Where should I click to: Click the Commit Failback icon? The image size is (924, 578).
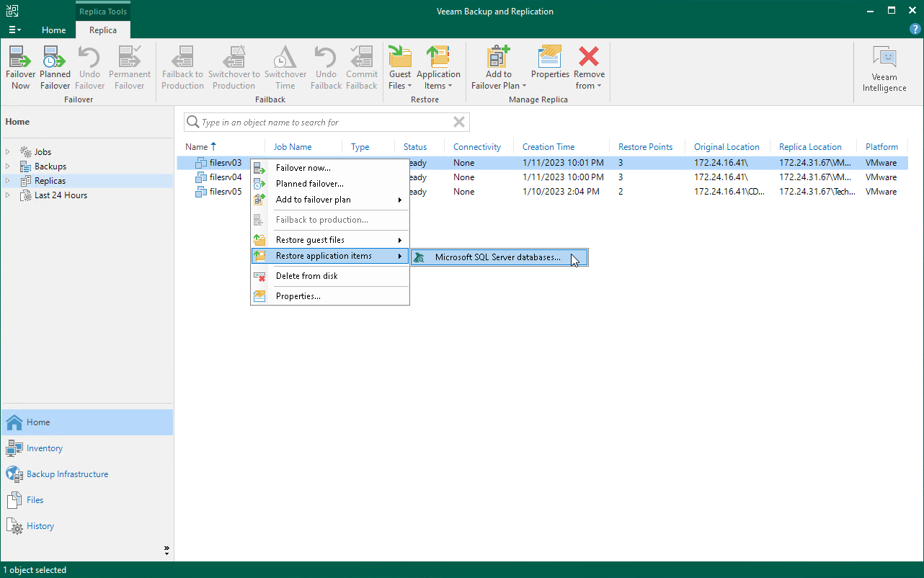pyautogui.click(x=361, y=65)
